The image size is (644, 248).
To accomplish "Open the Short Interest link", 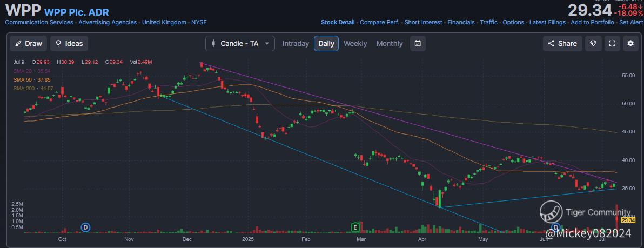I will point(423,23).
